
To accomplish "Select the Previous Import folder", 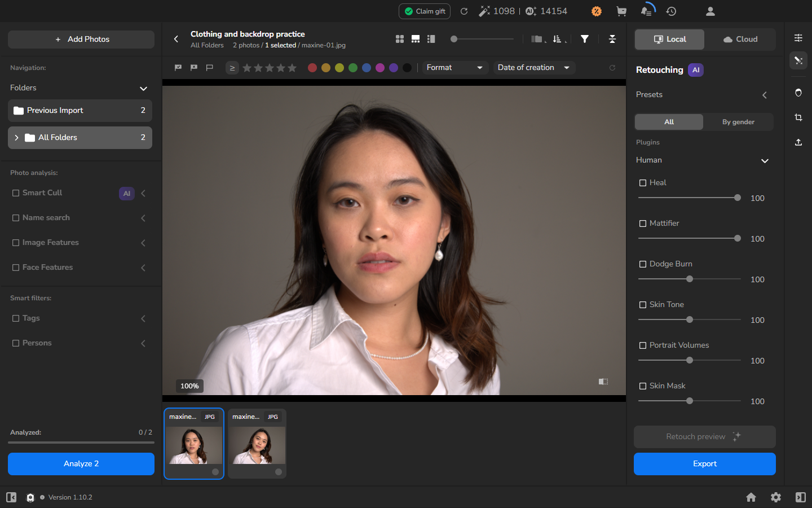I will pos(80,111).
